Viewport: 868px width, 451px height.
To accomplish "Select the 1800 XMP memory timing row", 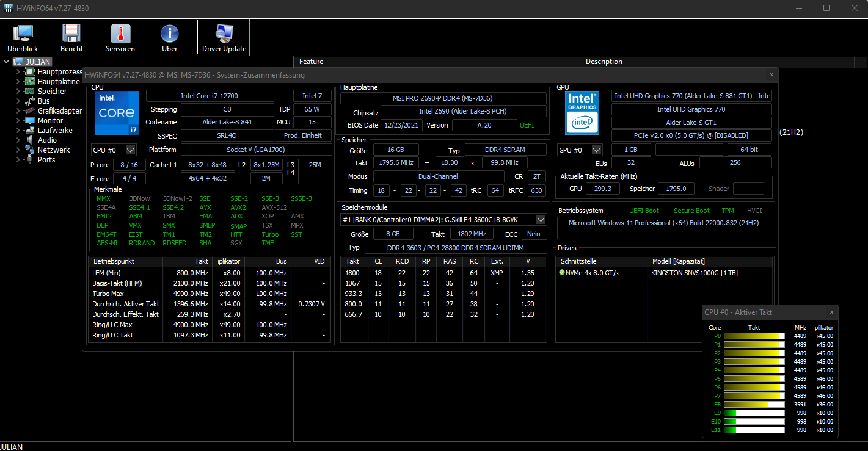I will [443, 273].
